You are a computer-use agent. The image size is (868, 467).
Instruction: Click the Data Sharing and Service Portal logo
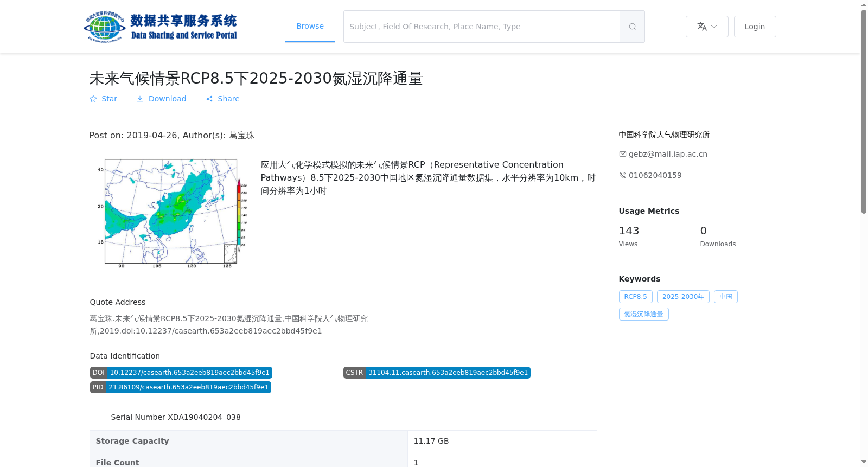click(x=161, y=27)
